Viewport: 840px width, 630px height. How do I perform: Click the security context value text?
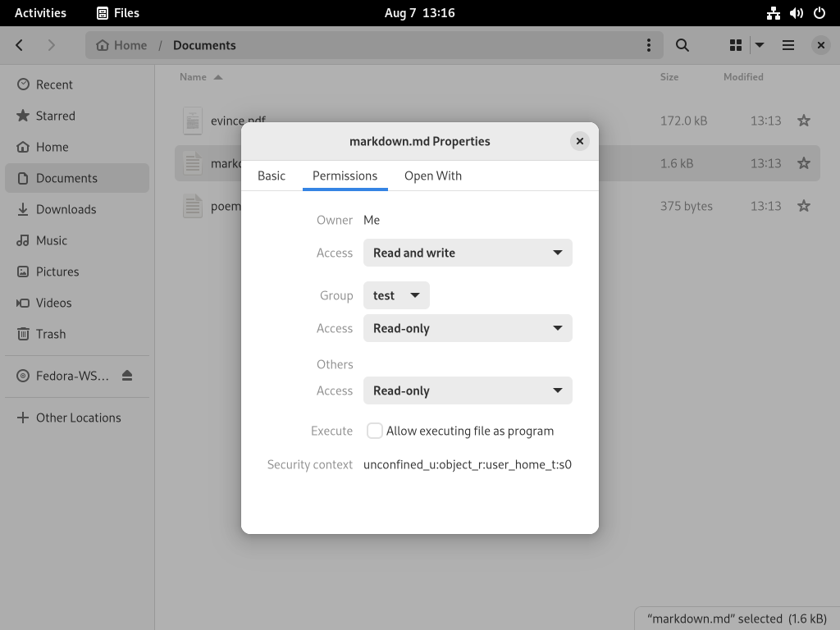[467, 464]
